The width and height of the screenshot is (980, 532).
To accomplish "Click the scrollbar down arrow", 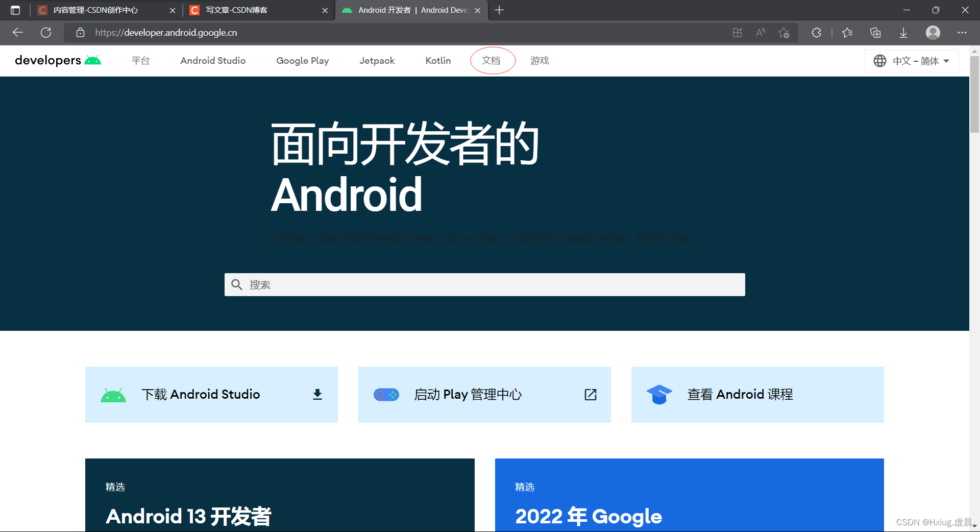I will pos(974,526).
